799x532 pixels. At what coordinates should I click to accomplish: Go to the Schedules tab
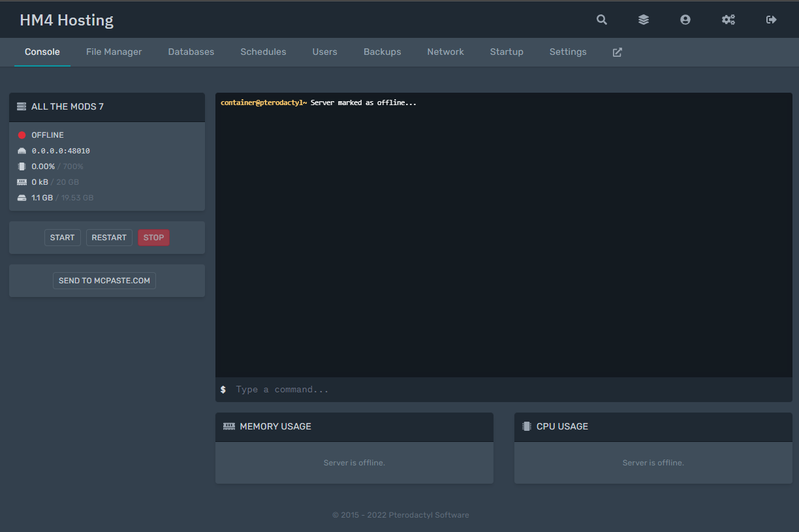click(263, 52)
